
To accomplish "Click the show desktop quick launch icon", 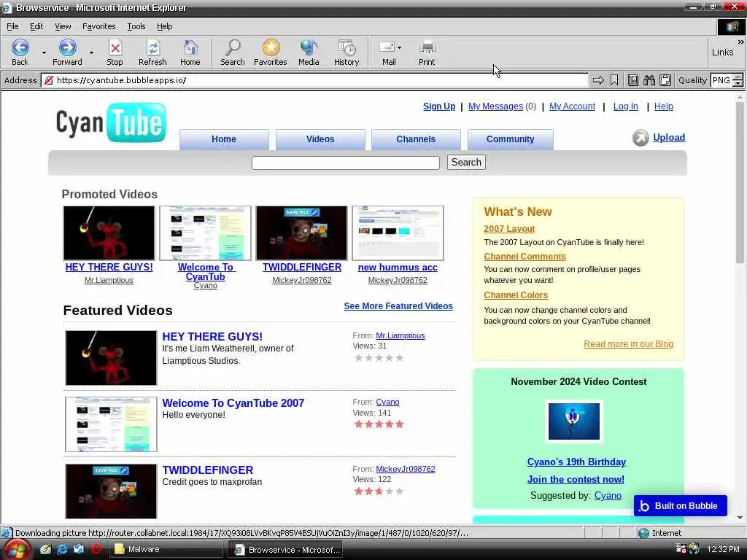I will coord(79,549).
